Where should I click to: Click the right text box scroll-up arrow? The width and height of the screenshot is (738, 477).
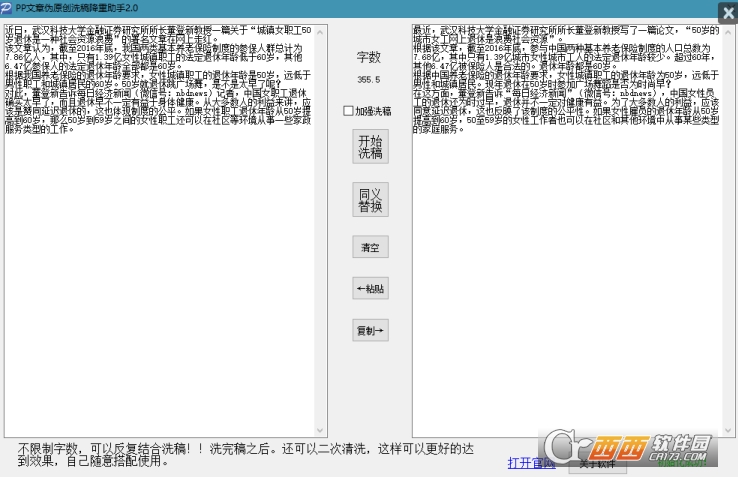[729, 32]
